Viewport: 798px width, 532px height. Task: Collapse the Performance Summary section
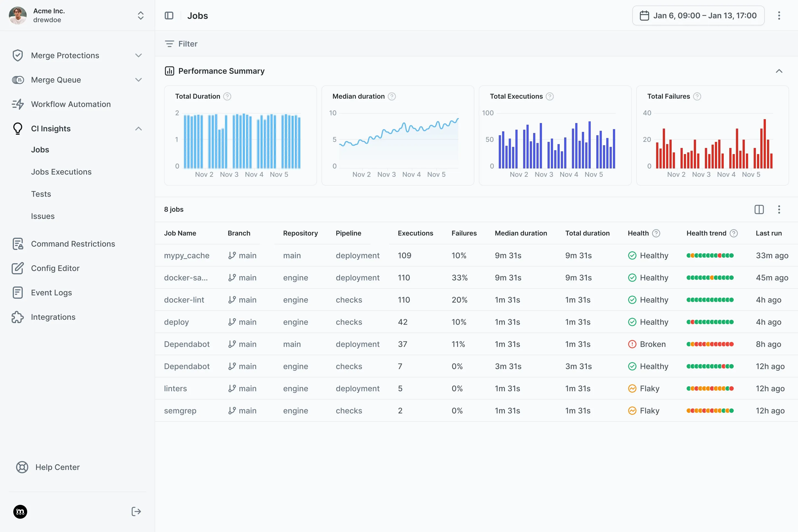(x=779, y=71)
